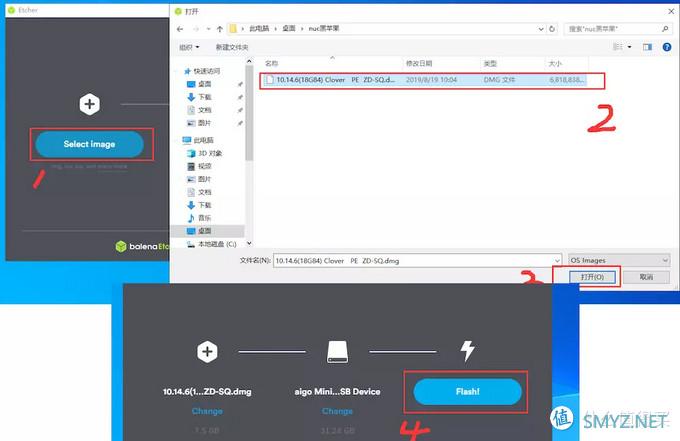Screen dimensions: 680x441
Task: Click the 取消 cancel button
Action: coord(646,277)
